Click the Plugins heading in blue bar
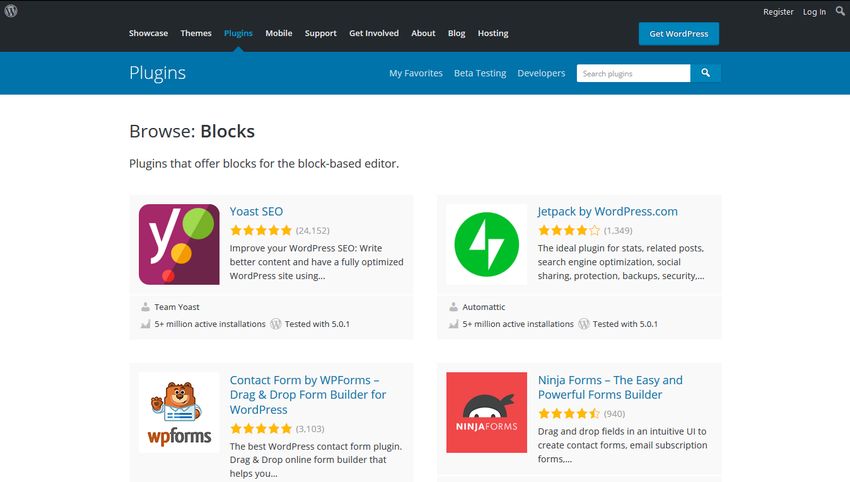This screenshot has width=850, height=482. pyautogui.click(x=157, y=73)
